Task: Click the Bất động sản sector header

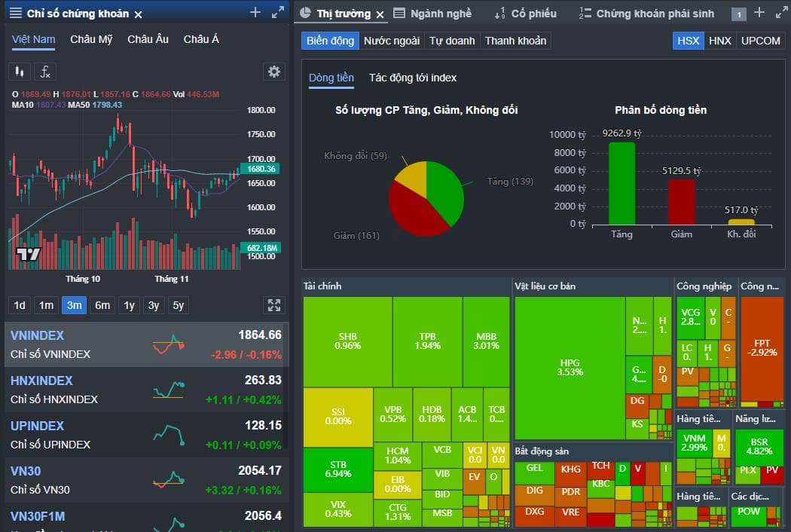Action: pos(542,451)
